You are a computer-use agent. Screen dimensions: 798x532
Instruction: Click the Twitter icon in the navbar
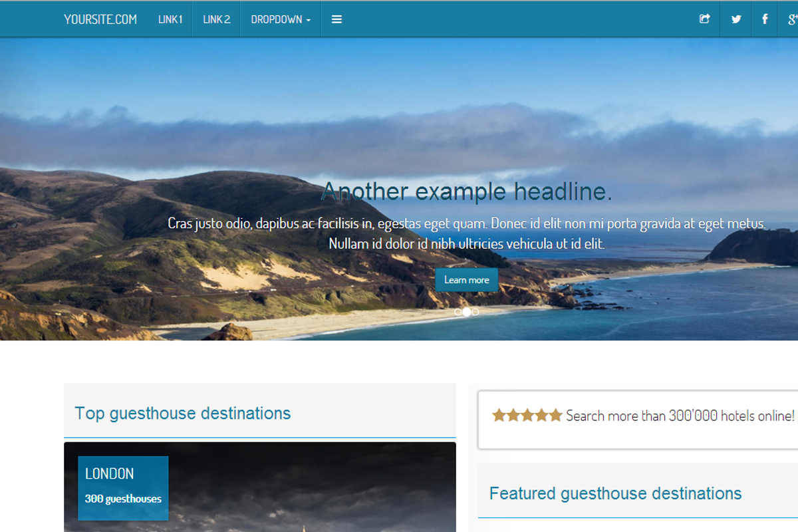pyautogui.click(x=735, y=19)
